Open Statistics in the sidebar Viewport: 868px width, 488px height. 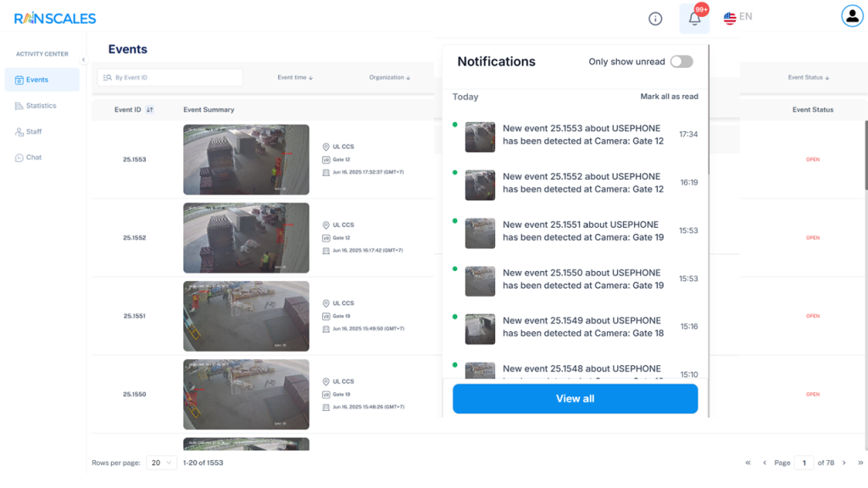pos(41,106)
